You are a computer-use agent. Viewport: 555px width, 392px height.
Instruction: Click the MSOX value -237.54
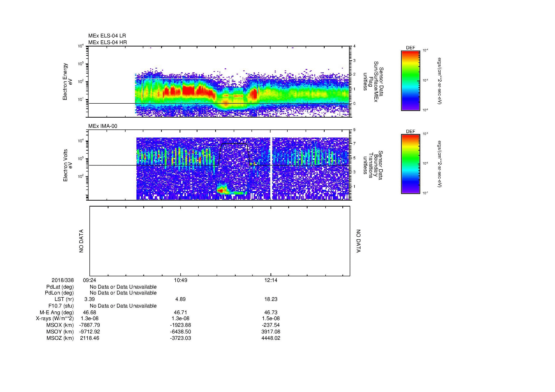pos(271,325)
